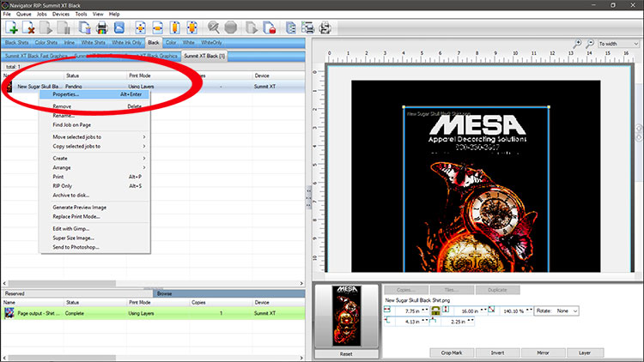Choose Send to Photoshop... menu entry
Viewport: 644px width, 362px height.
(94, 248)
